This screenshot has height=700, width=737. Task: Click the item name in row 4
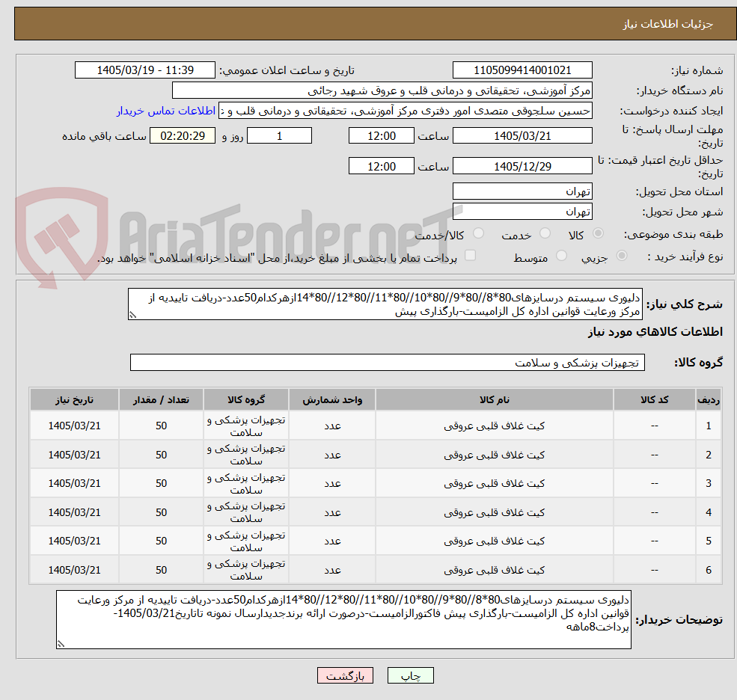(x=494, y=512)
